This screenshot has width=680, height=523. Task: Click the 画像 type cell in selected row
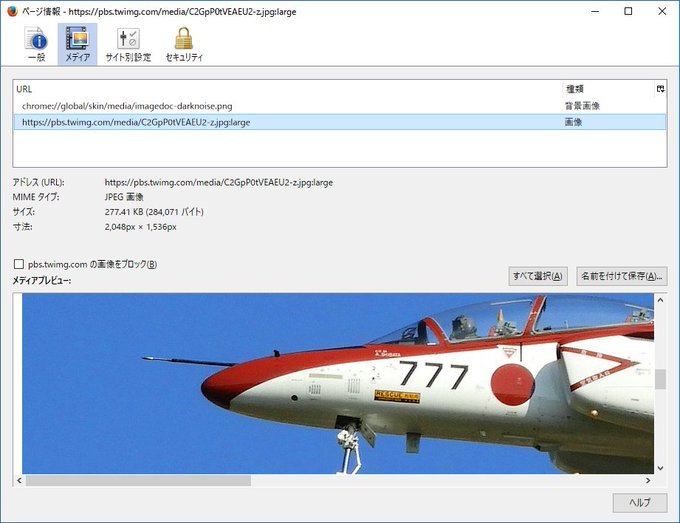(x=573, y=122)
